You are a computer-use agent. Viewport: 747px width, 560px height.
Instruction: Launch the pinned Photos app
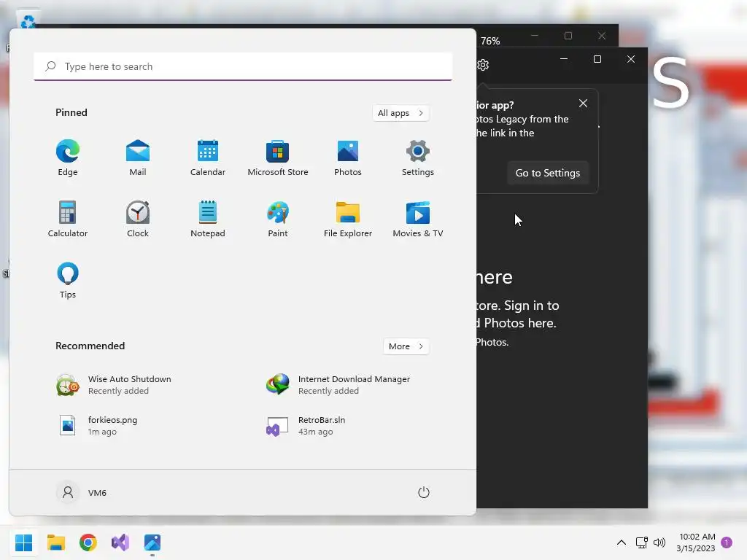(x=348, y=158)
